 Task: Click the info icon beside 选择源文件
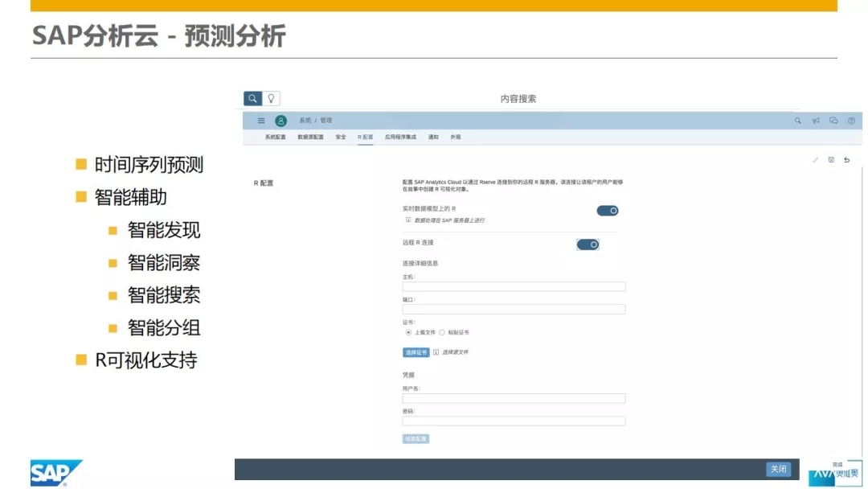pos(436,352)
